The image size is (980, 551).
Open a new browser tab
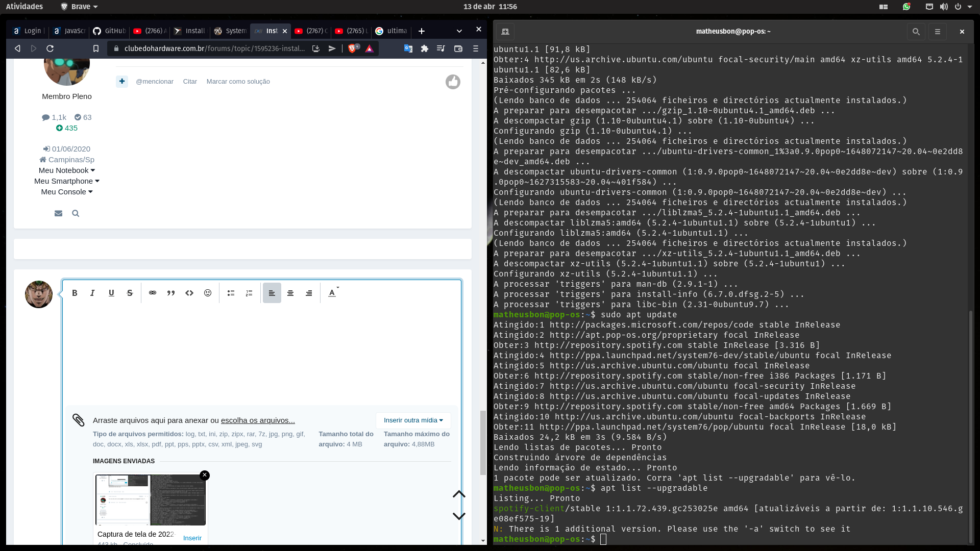pyautogui.click(x=422, y=31)
